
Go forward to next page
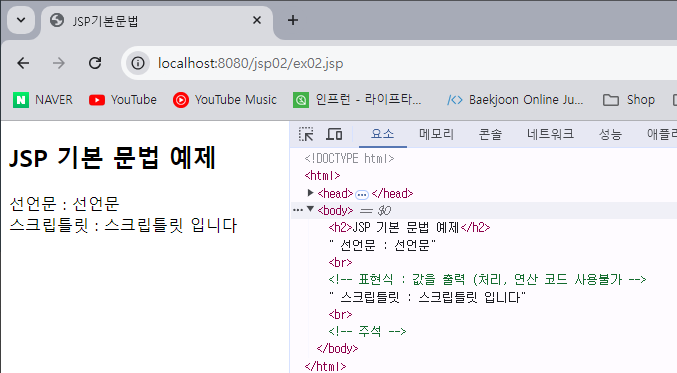pyautogui.click(x=59, y=63)
